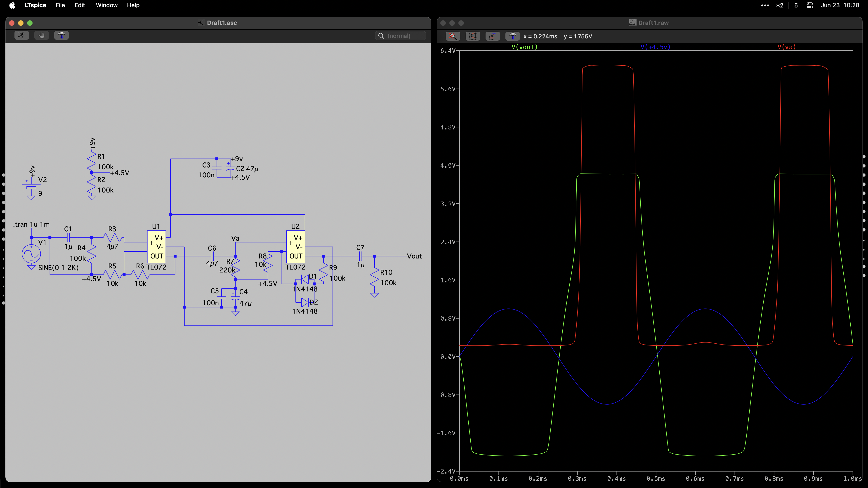Open the File menu
This screenshot has height=488, width=868.
pyautogui.click(x=60, y=5)
